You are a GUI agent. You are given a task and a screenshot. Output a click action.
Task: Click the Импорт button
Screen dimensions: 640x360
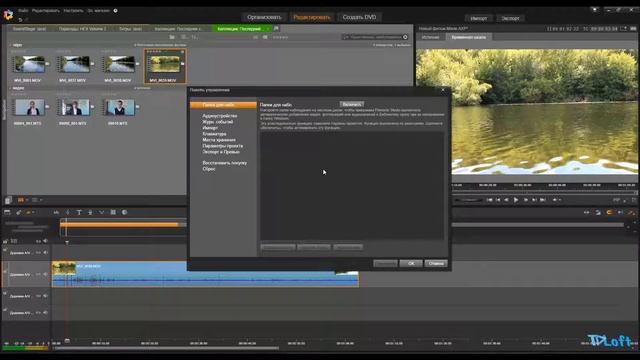[x=479, y=18]
